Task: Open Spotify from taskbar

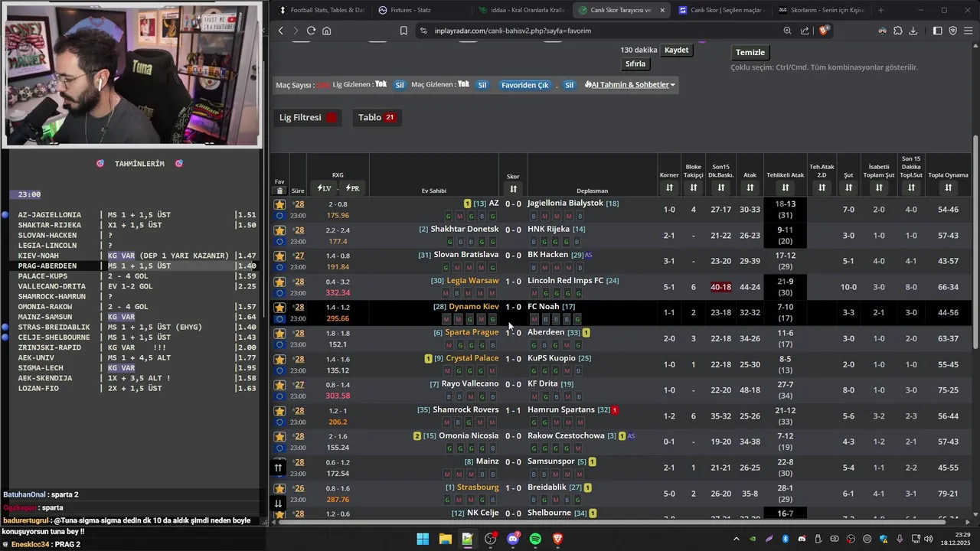Action: [535, 539]
